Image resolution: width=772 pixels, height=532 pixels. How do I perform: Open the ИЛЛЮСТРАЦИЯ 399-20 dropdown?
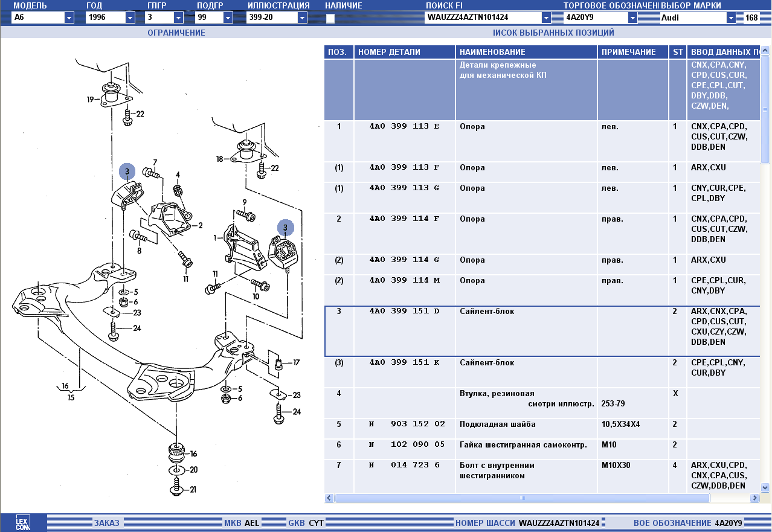302,18
